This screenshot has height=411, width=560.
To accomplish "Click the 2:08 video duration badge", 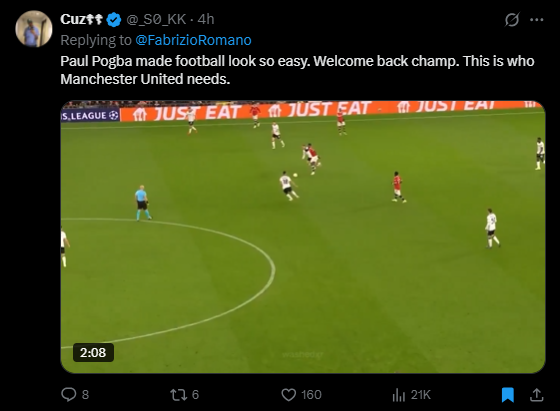I will [93, 352].
